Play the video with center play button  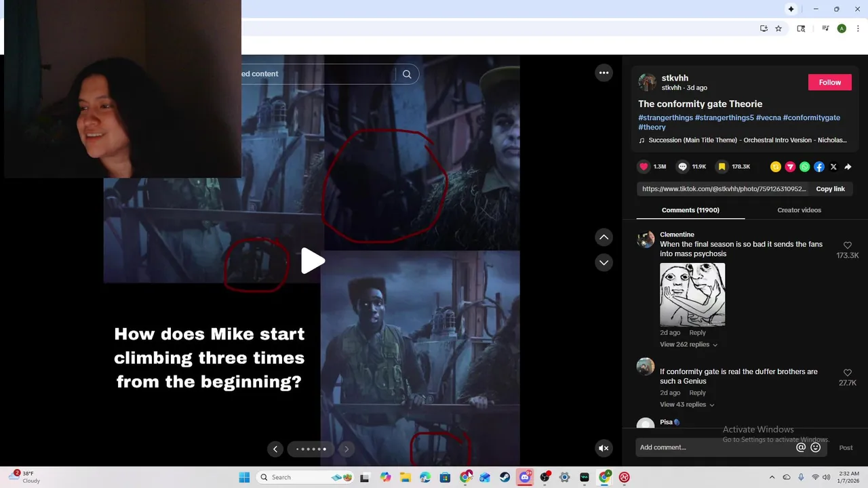pos(312,261)
